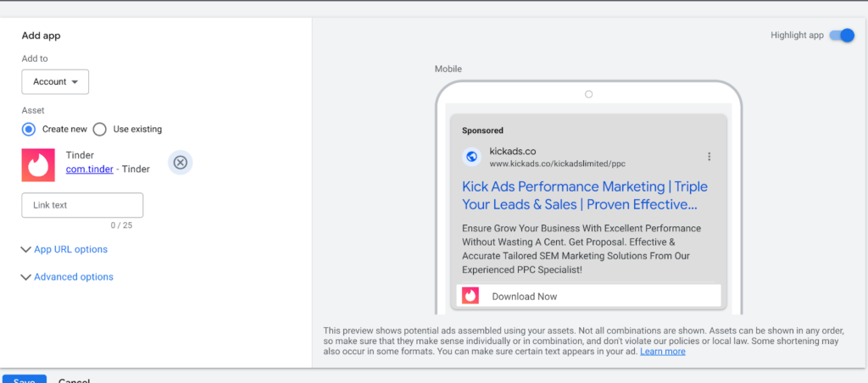Viewport: 868px width, 383px height.
Task: Open the three-dot menu in ad preview
Action: tap(709, 157)
